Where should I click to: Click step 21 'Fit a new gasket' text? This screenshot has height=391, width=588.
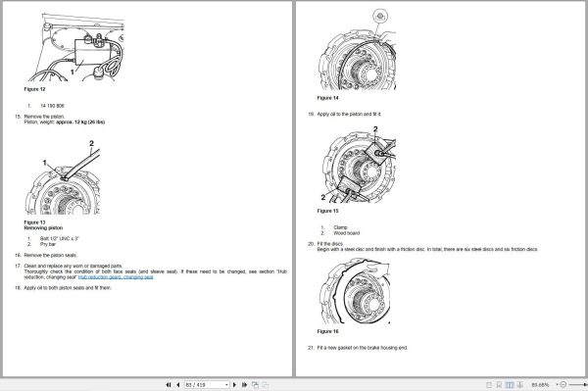[363, 348]
